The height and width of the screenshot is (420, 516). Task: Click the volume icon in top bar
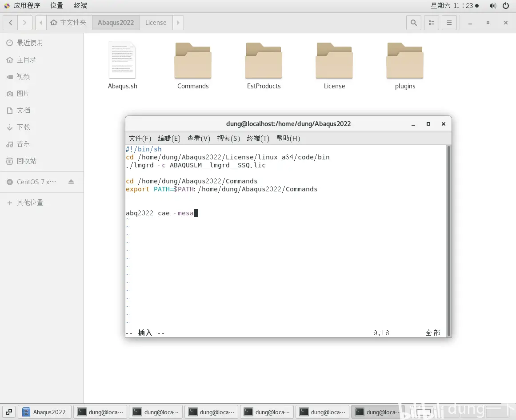click(x=492, y=6)
